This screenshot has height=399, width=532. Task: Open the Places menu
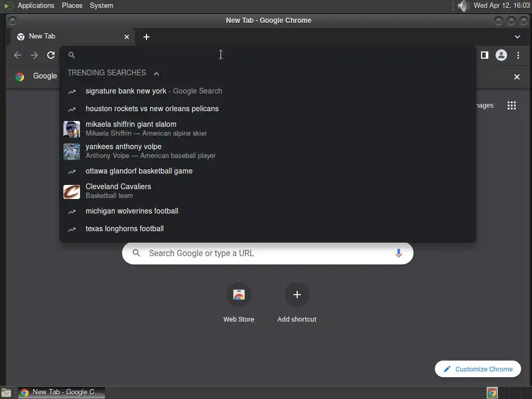click(x=72, y=5)
